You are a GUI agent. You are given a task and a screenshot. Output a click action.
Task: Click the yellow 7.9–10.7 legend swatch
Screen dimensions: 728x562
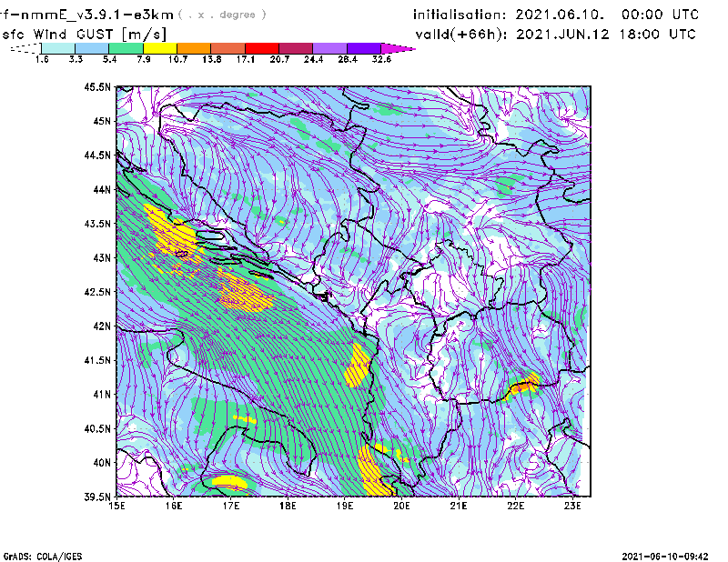[x=160, y=48]
